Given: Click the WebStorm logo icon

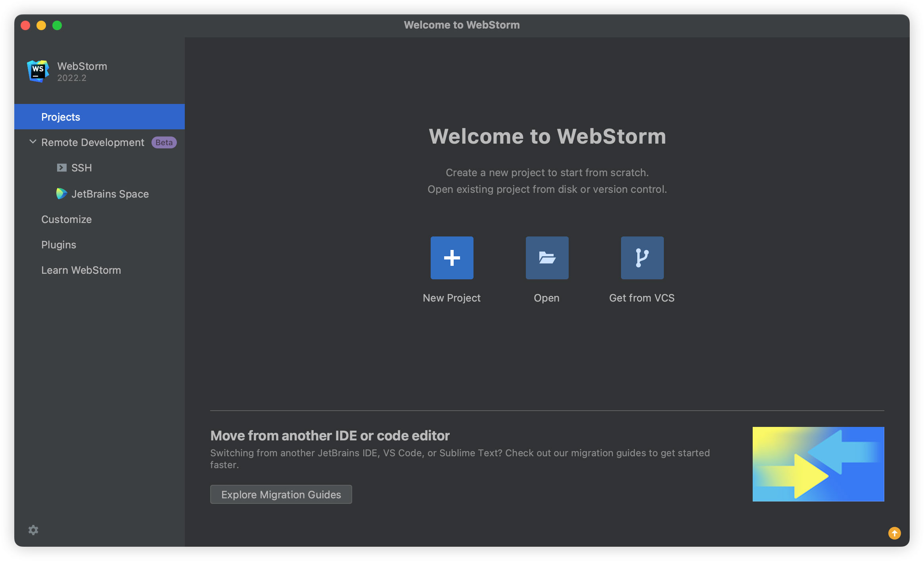Looking at the screenshot, I should 38,71.
